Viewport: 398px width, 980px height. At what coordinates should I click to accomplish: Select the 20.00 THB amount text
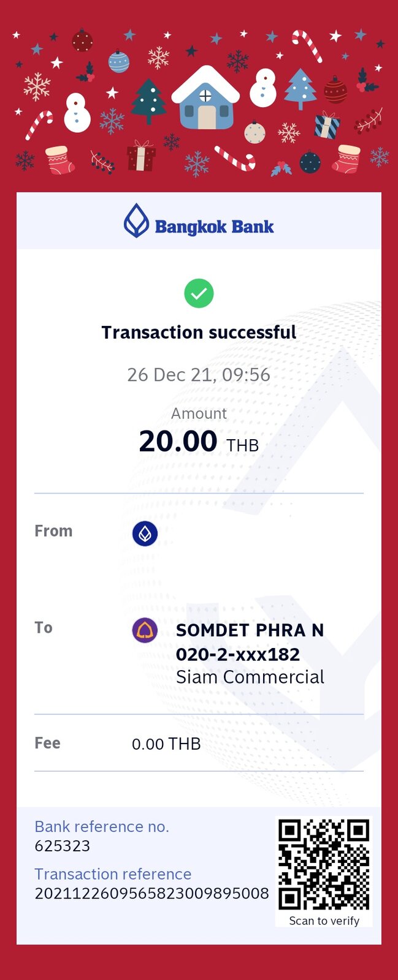(199, 441)
